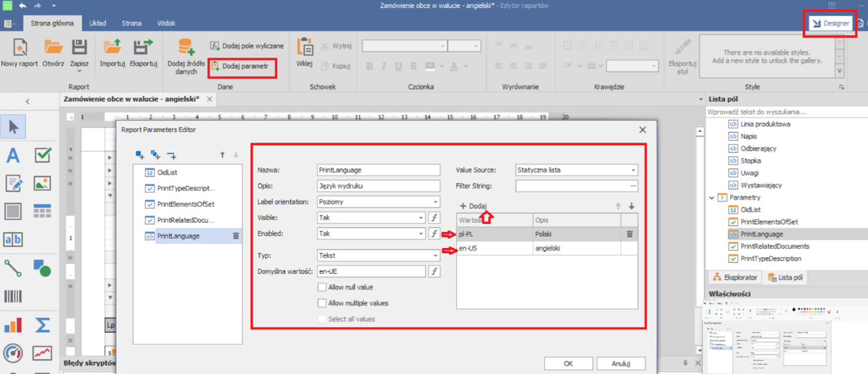Select the pointer tool in toolbox
This screenshot has height=374, width=868.
13,125
